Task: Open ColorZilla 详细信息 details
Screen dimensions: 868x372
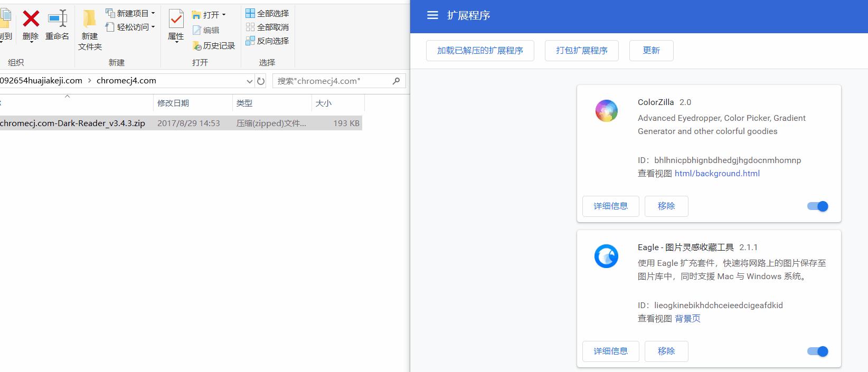Action: tap(611, 206)
